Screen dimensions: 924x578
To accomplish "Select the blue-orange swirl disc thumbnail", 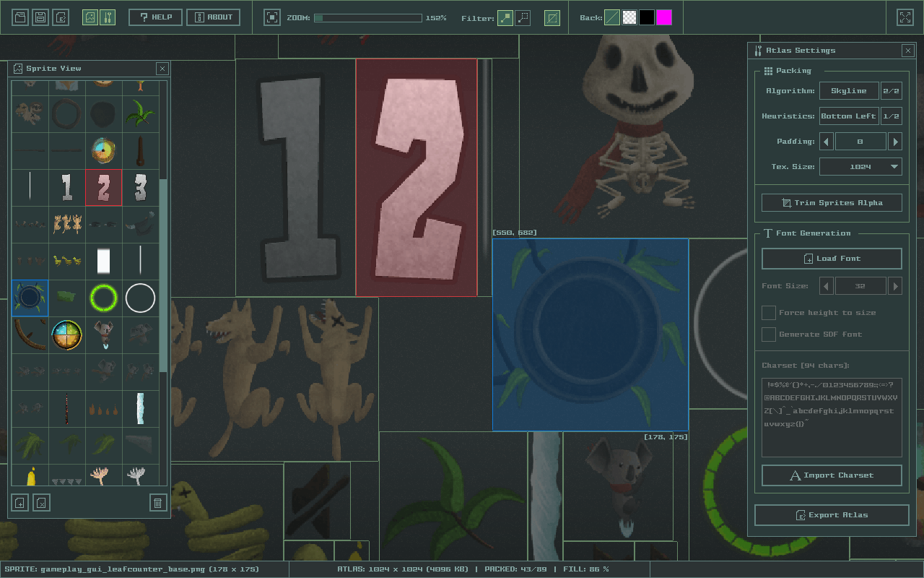I will point(104,150).
